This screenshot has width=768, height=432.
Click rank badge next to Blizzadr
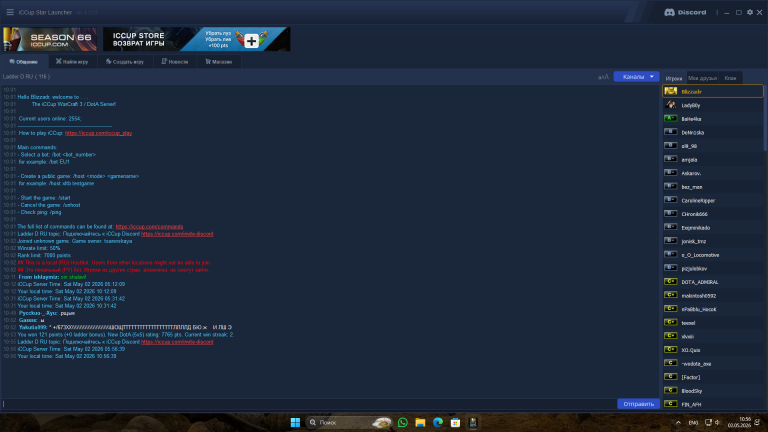pos(671,91)
